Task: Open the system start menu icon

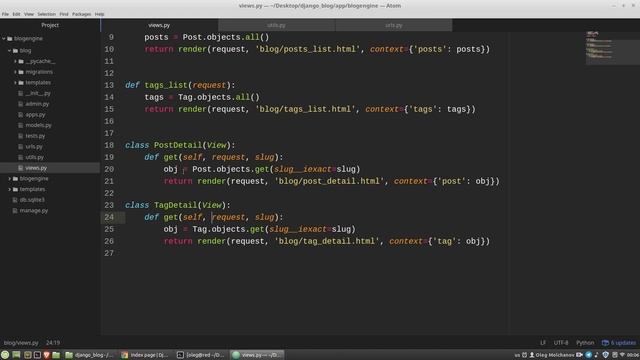Action: point(5,355)
